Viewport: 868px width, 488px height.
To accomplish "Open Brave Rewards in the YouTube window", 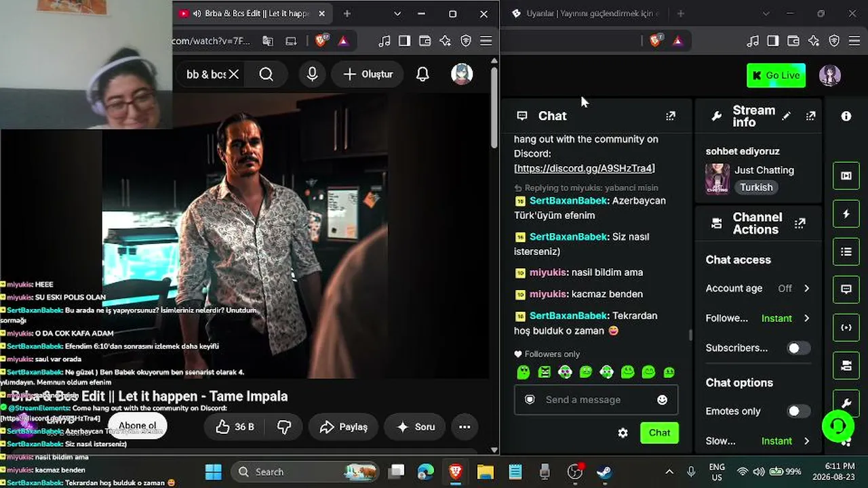I will [x=343, y=41].
